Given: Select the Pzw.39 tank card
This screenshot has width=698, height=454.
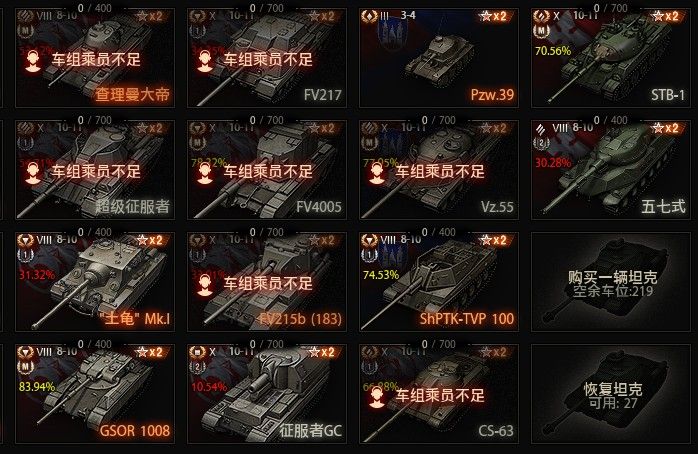Looking at the screenshot, I should click(438, 58).
